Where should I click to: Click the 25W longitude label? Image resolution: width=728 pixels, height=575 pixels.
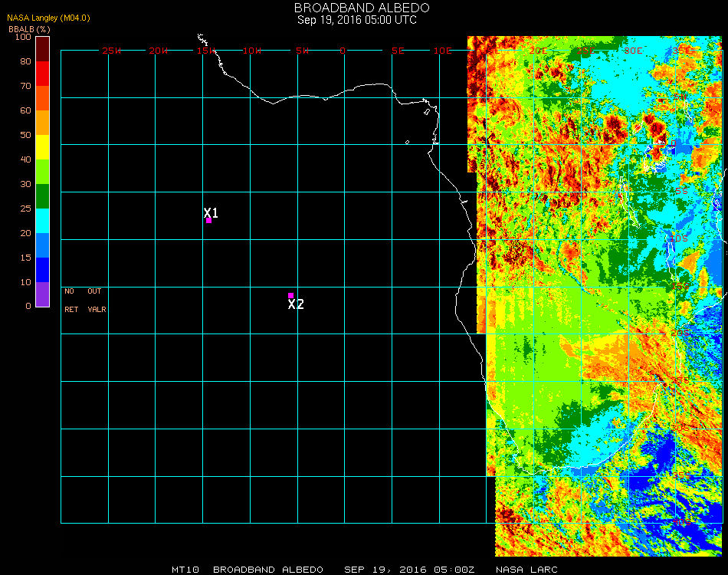tap(112, 51)
